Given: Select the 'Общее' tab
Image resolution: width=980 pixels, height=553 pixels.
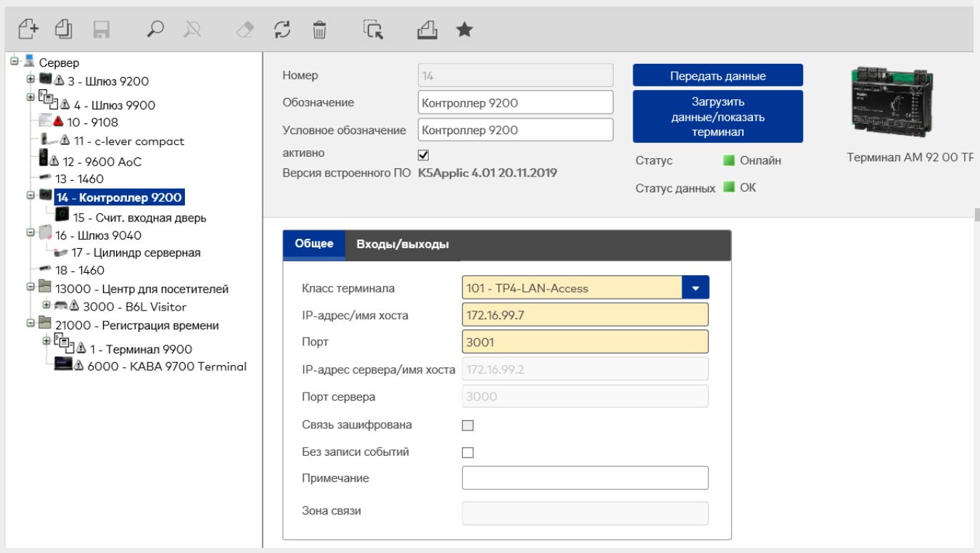Looking at the screenshot, I should point(314,245).
